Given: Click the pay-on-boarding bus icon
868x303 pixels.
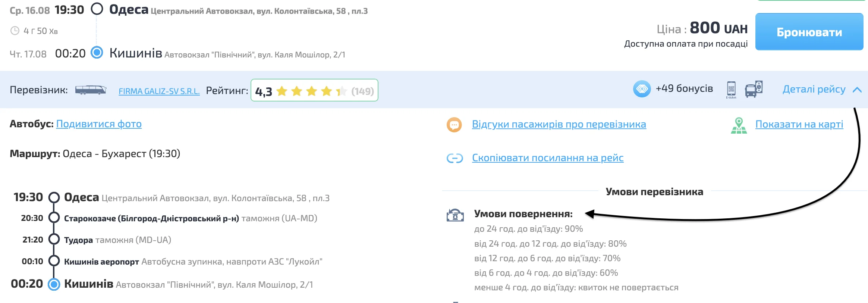Looking at the screenshot, I should [754, 89].
